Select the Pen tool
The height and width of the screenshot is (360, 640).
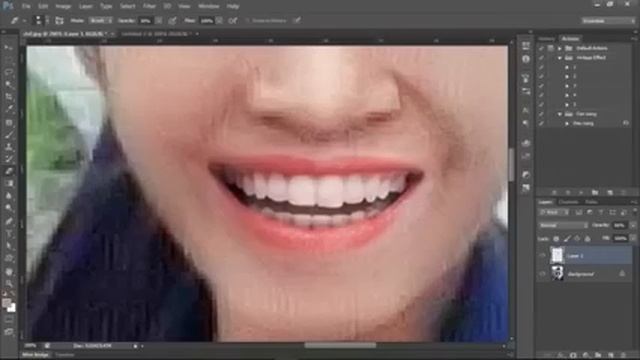point(9,221)
